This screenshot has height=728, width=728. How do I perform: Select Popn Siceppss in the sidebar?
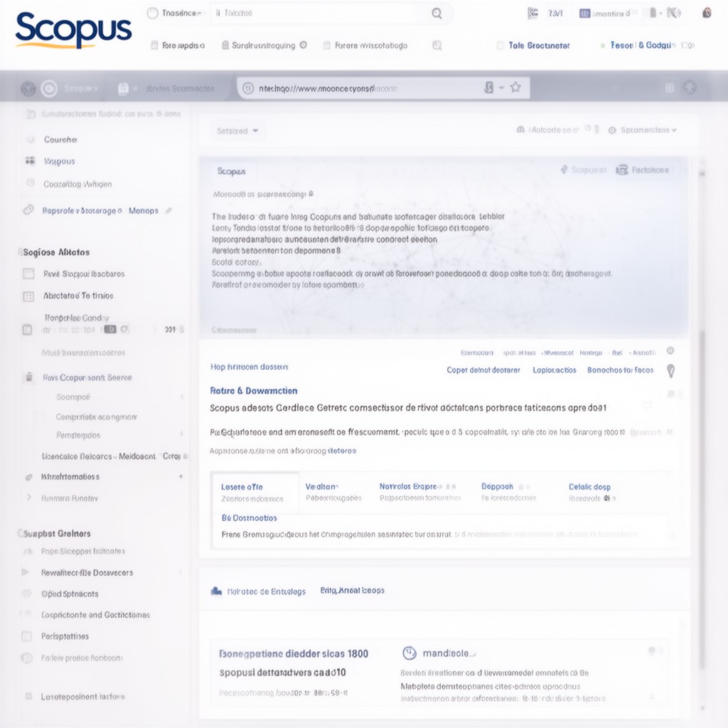[x=83, y=551]
